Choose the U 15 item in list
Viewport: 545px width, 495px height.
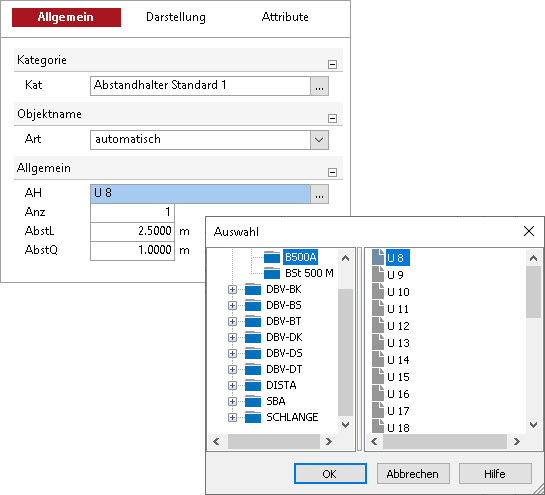coord(398,377)
